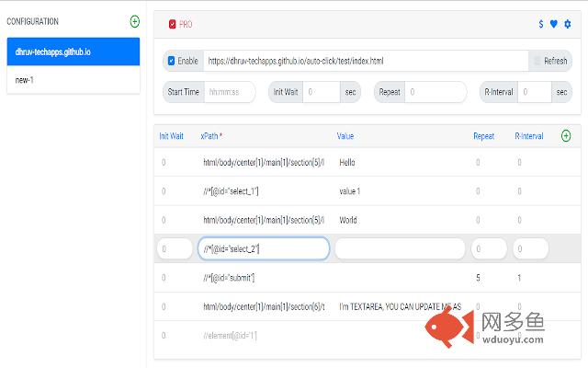Click the select_2 xPath input field

(x=264, y=248)
